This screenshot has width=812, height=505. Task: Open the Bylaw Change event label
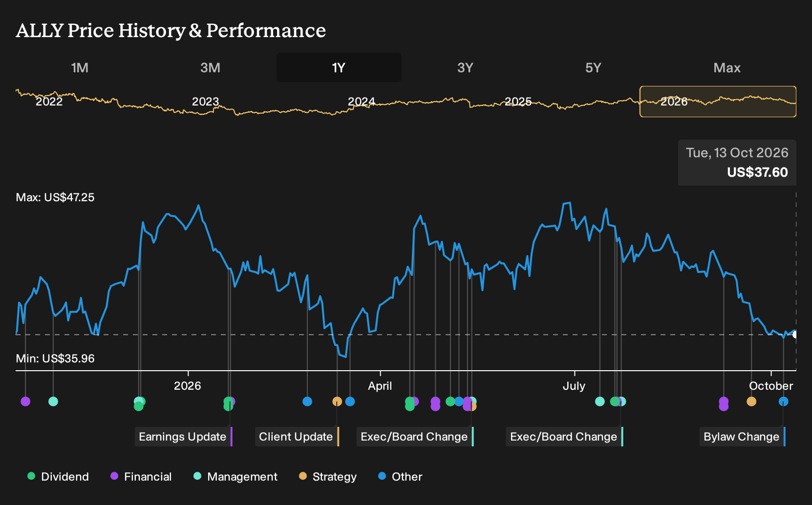(743, 437)
